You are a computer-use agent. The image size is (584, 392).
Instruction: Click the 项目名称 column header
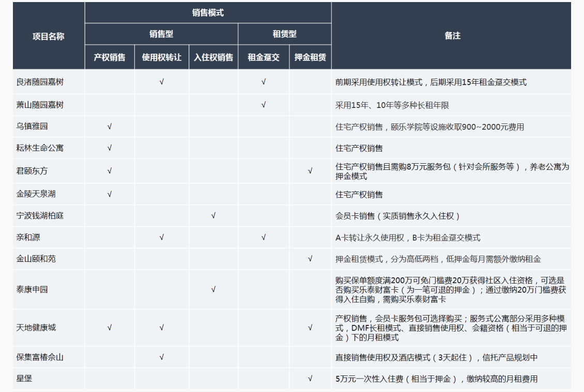pyautogui.click(x=49, y=36)
